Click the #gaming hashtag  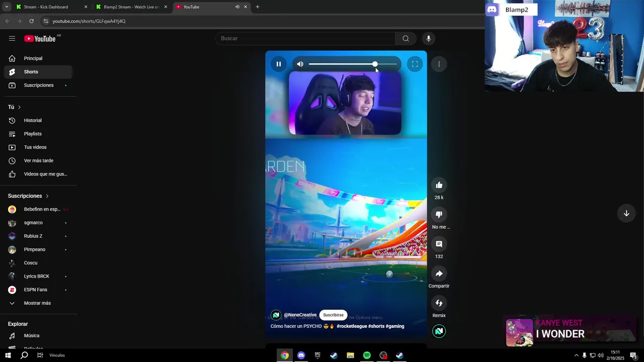pyautogui.click(x=395, y=326)
